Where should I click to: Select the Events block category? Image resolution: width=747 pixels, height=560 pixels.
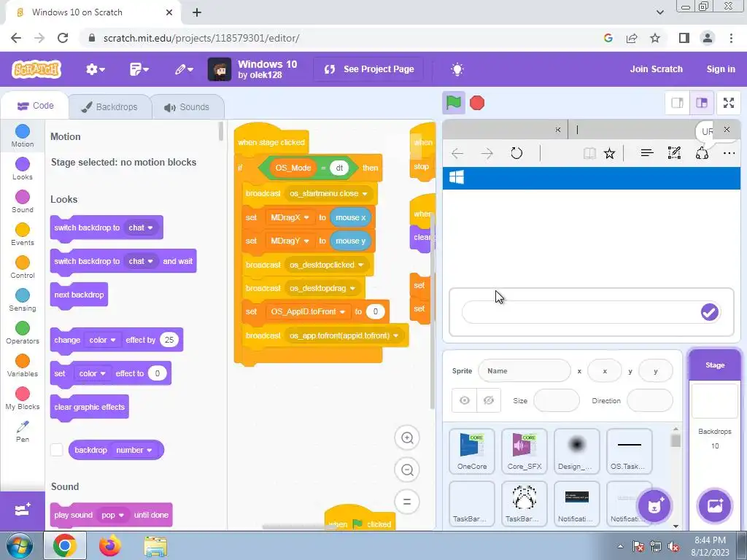[x=23, y=234]
